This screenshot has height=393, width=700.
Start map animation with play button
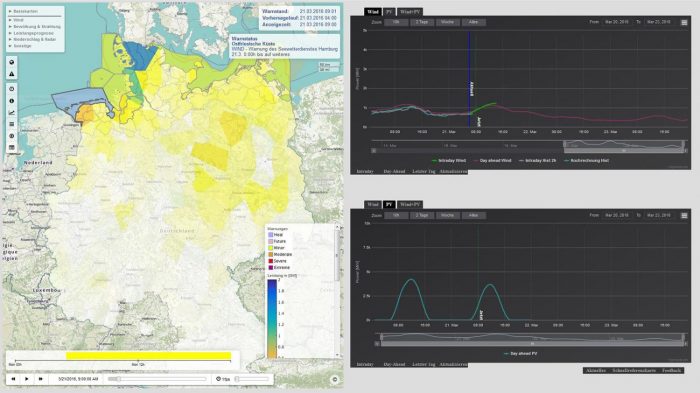[27, 379]
